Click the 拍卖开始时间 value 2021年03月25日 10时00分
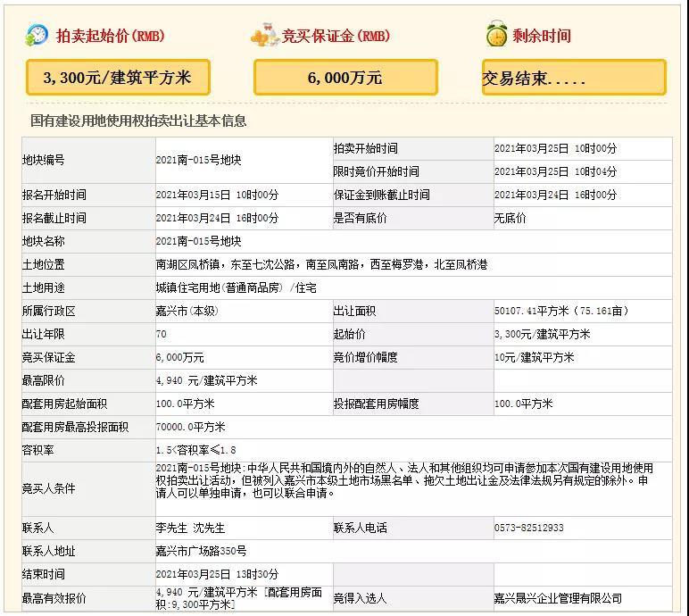Image resolution: width=689 pixels, height=616 pixels. pyautogui.click(x=555, y=149)
